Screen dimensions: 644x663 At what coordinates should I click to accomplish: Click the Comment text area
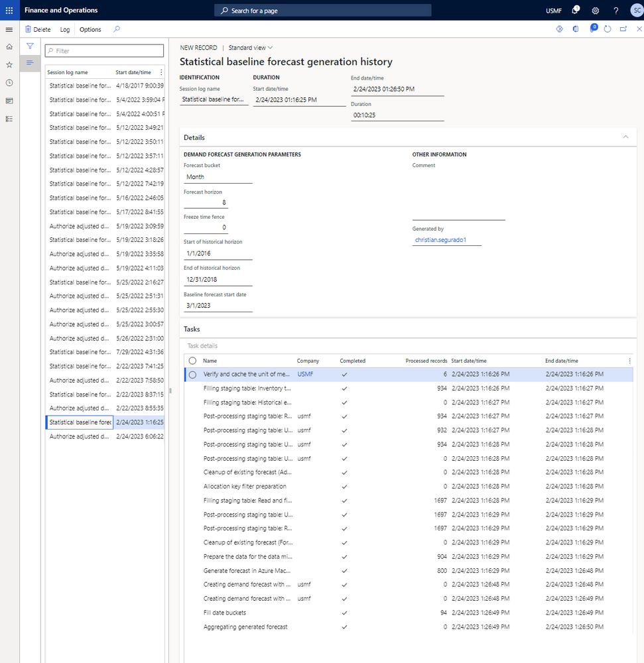[459, 195]
